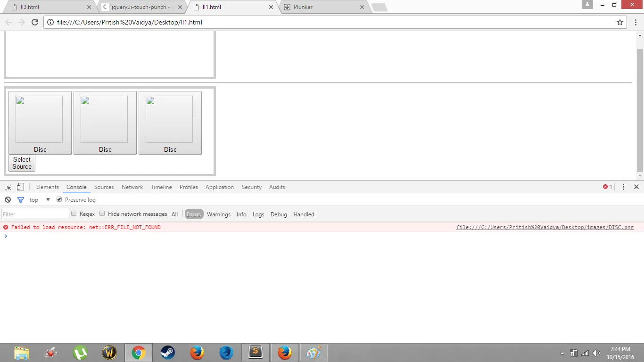644x362 pixels.
Task: Toggle the Handled level filter
Action: [x=304, y=214]
